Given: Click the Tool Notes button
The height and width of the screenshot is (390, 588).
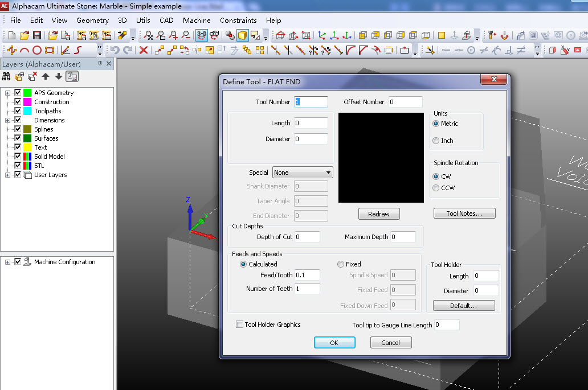Looking at the screenshot, I should 464,213.
